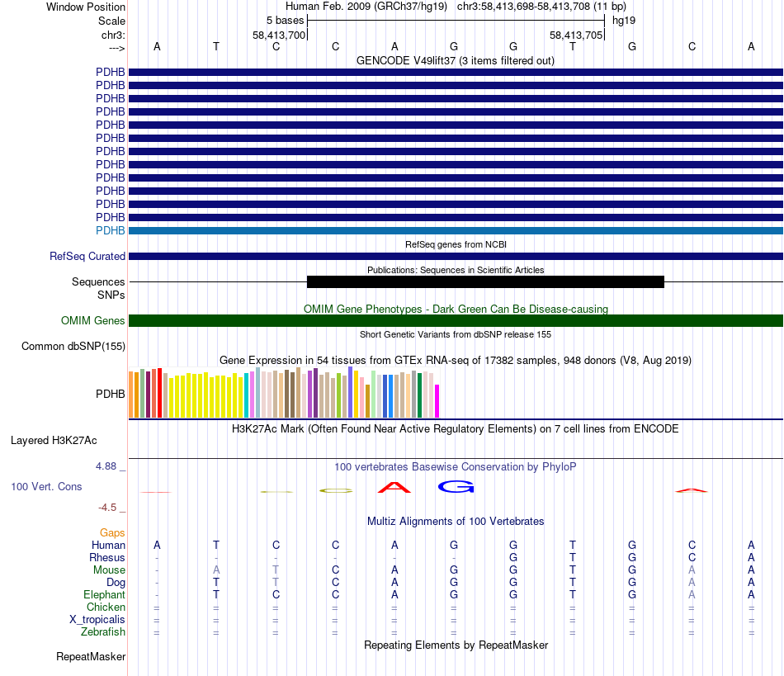
Task: Open the OMIM Genes track label
Action: pos(92,320)
